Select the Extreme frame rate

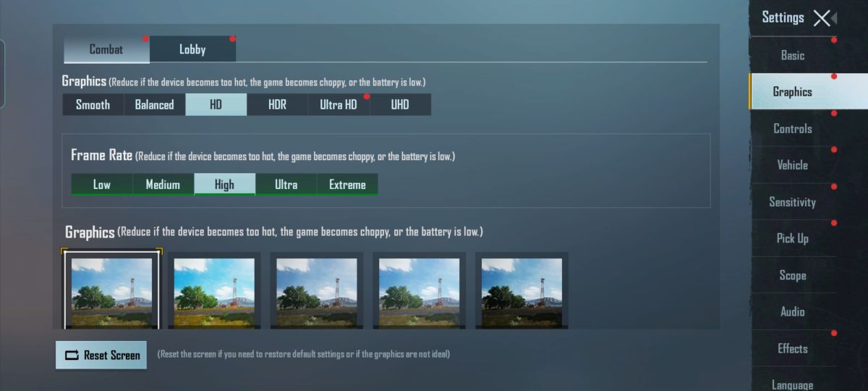coord(347,185)
